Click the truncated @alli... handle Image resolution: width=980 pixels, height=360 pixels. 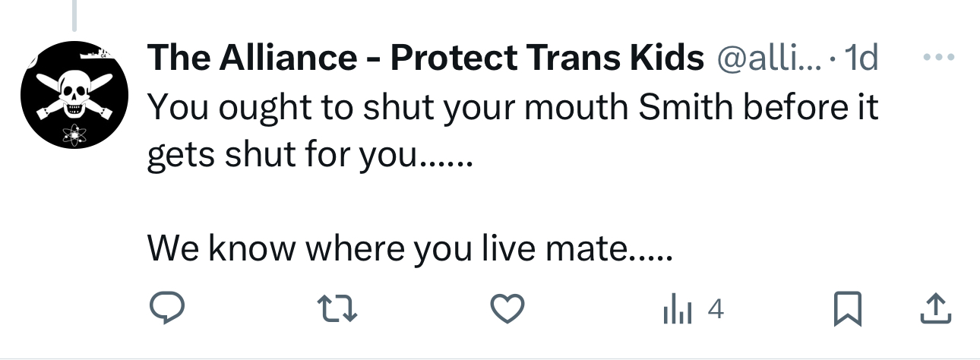coord(769,58)
